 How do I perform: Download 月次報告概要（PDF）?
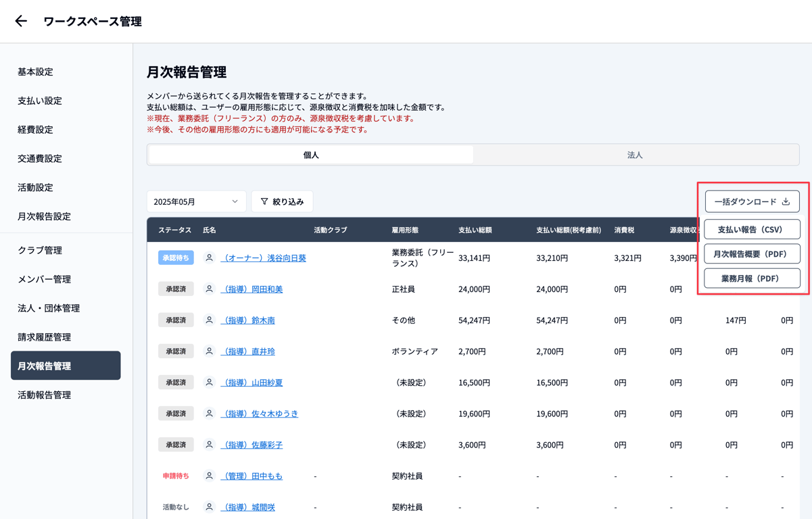[752, 254]
